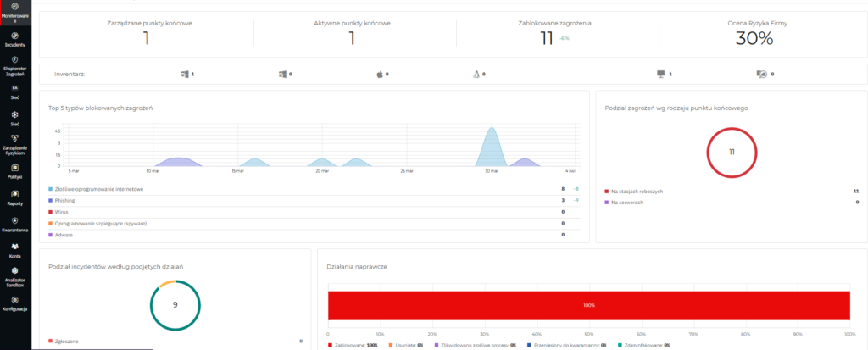Click the red Na stacjach roboczych legend swatch
Screen dimensions: 868x350
coord(607,192)
